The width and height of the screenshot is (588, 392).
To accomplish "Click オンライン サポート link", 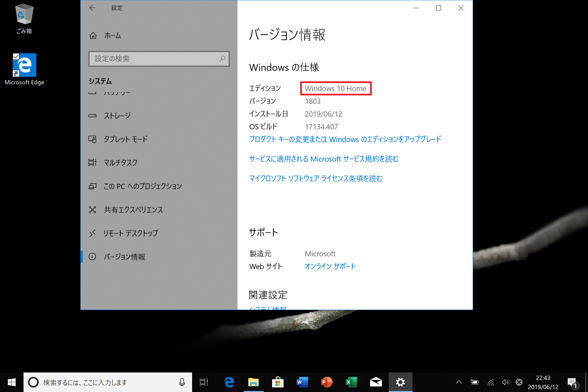I will (330, 267).
